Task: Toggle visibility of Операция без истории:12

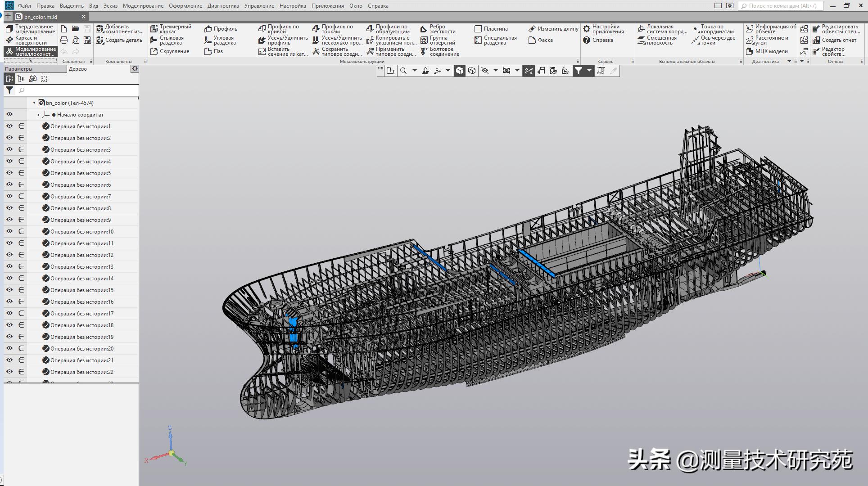Action: coord(9,255)
